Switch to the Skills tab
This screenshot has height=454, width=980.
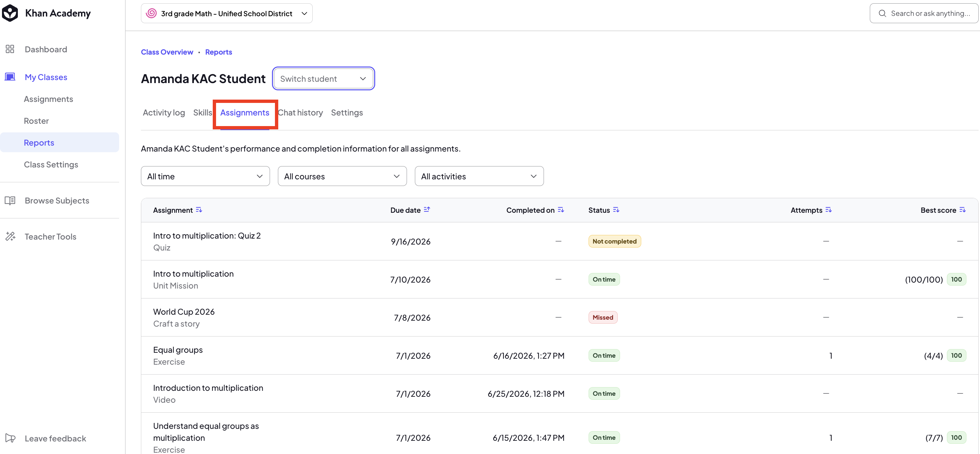pyautogui.click(x=202, y=113)
